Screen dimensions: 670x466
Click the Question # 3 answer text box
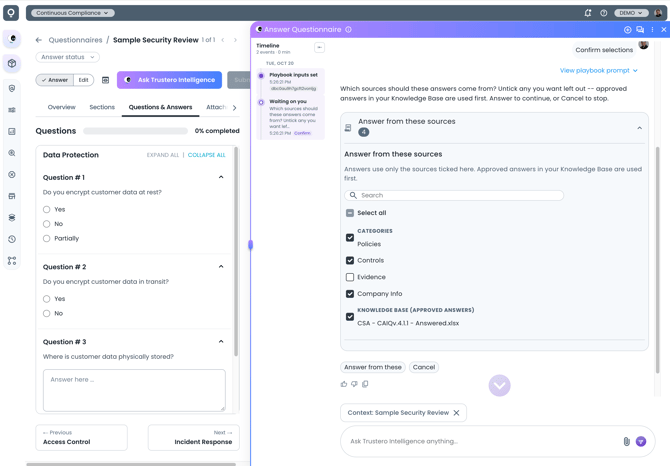[134, 390]
